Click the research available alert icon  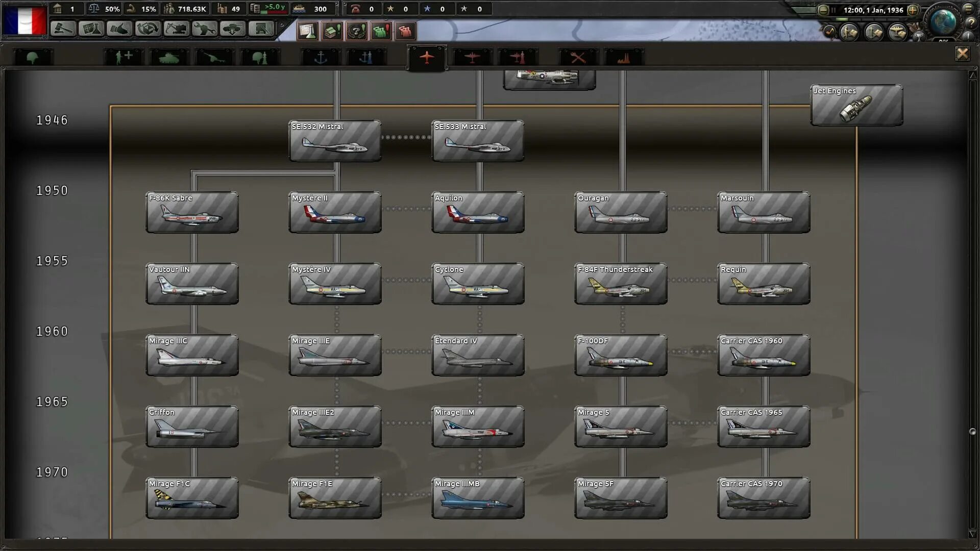coord(308,31)
